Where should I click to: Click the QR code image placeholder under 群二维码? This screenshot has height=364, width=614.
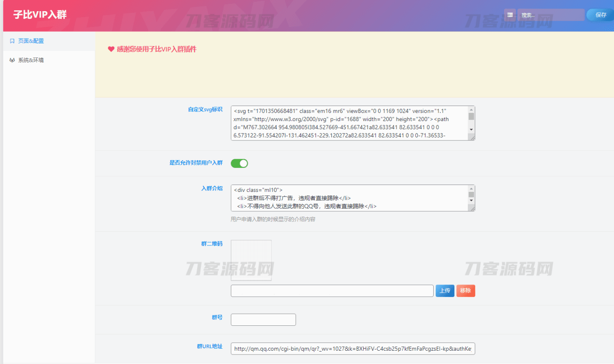coord(251,260)
